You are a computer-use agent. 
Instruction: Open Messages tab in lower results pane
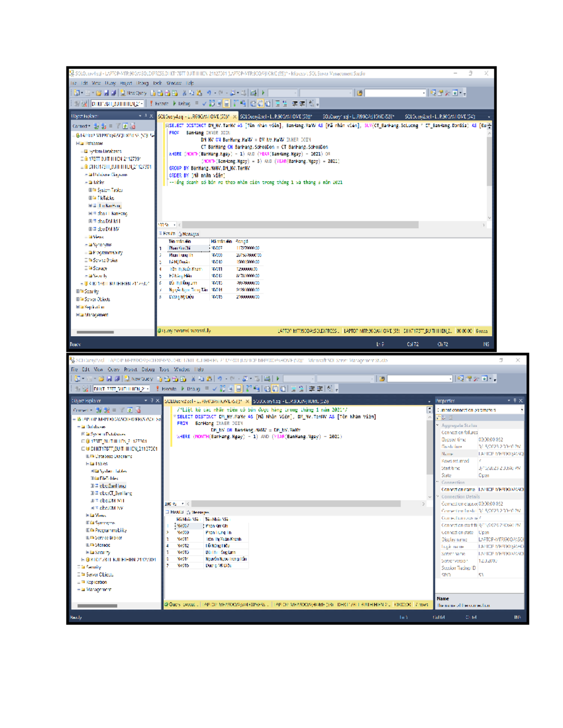pos(198,512)
